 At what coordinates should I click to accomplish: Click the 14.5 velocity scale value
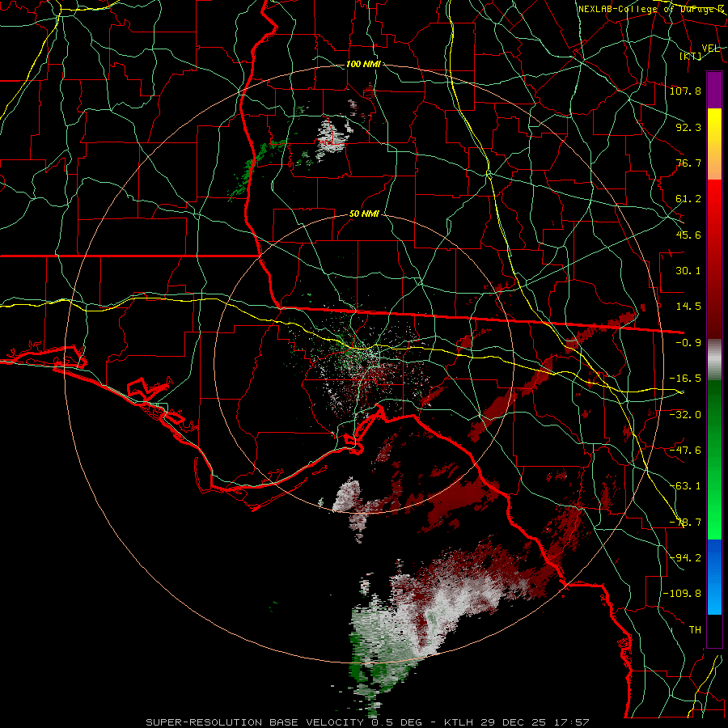(688, 307)
